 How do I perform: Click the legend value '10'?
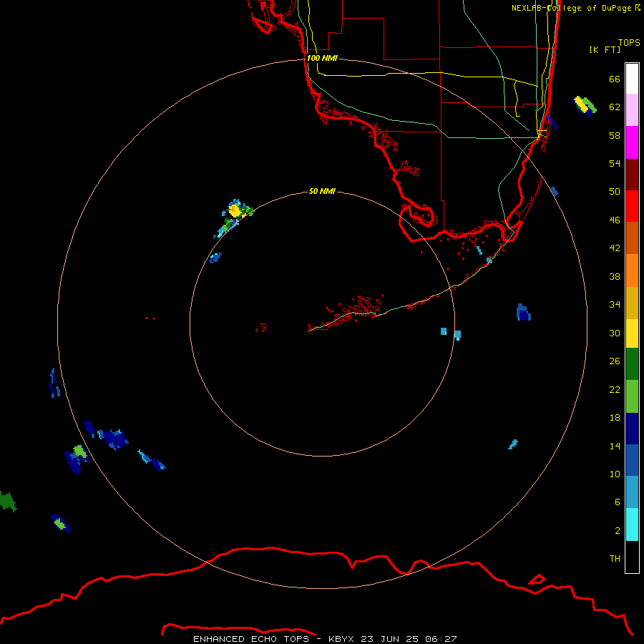tap(615, 474)
